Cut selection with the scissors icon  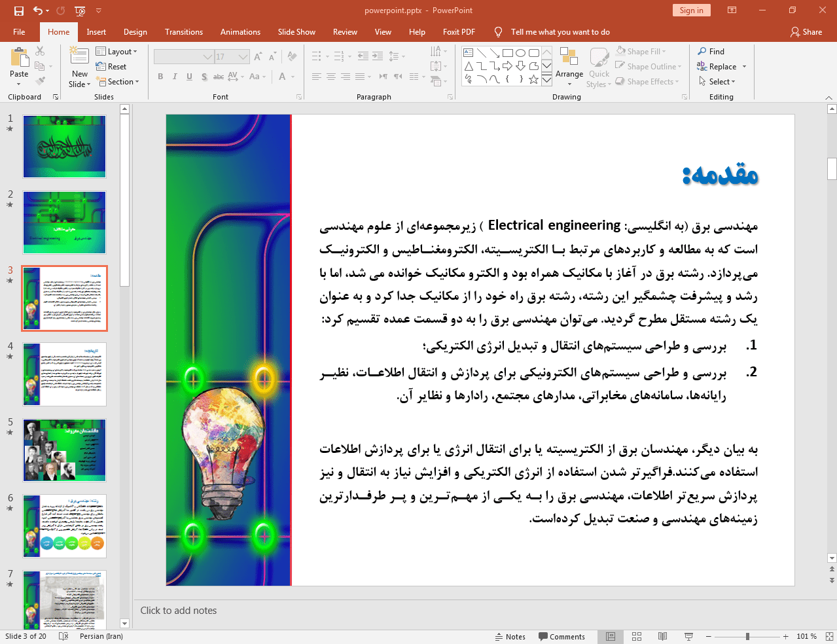(40, 51)
